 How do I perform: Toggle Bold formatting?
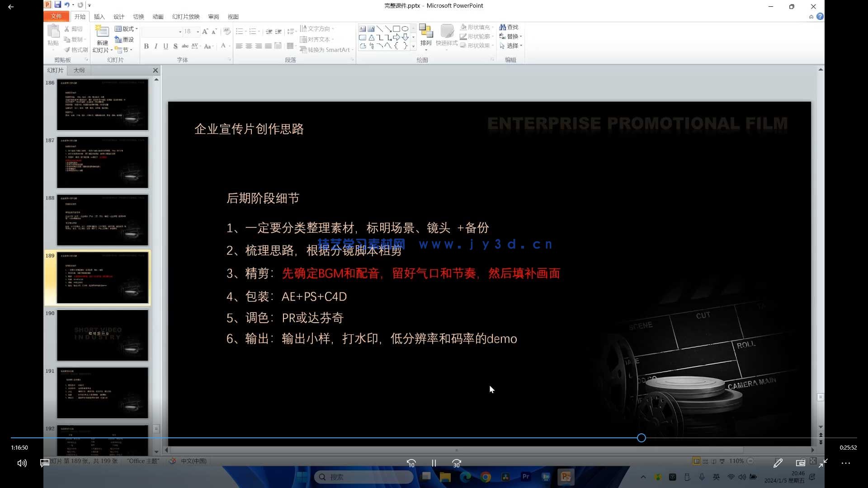coord(146,46)
